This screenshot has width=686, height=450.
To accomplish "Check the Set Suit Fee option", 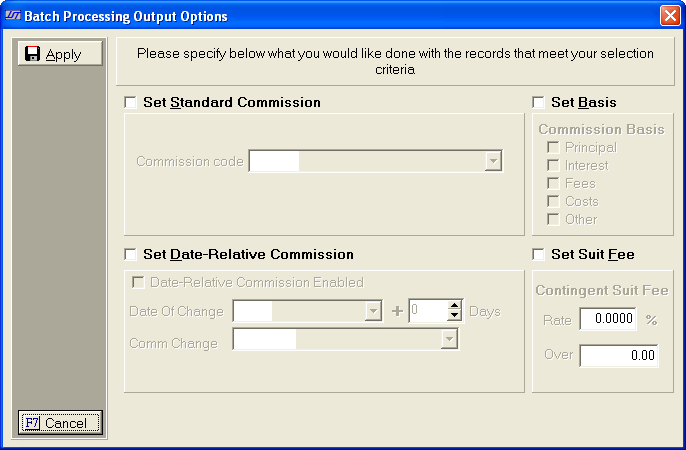I will pos(538,254).
